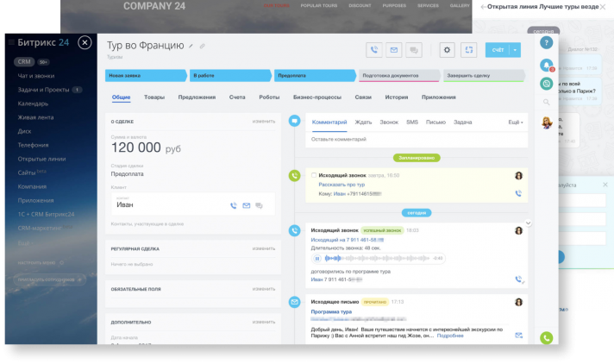The height and width of the screenshot is (364, 614).
Task: Copy deal link with chain icon
Action: (202, 47)
